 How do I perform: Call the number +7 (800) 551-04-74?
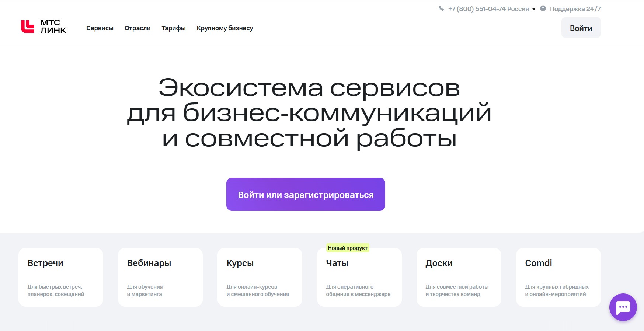[x=477, y=9]
